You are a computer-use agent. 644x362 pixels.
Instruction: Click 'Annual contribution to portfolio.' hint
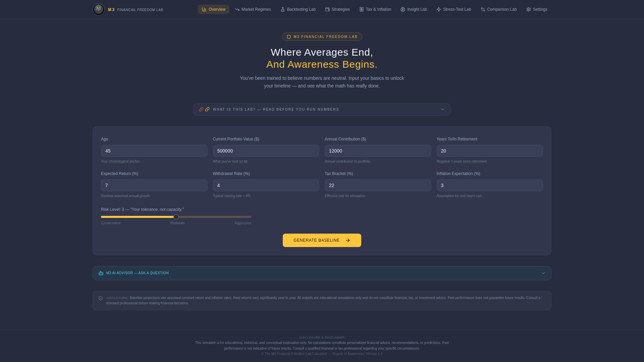(x=348, y=162)
